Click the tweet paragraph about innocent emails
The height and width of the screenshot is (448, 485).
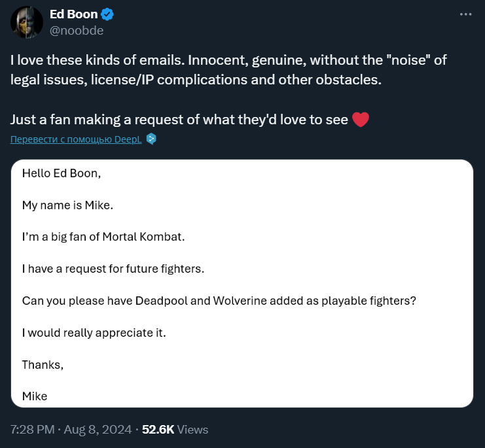pyautogui.click(x=228, y=70)
